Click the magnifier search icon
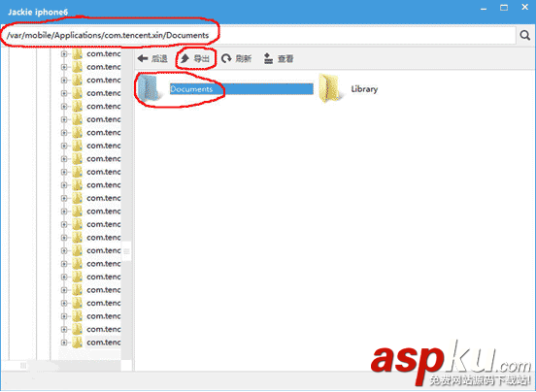Screen dimensions: 536x392 (x=524, y=35)
